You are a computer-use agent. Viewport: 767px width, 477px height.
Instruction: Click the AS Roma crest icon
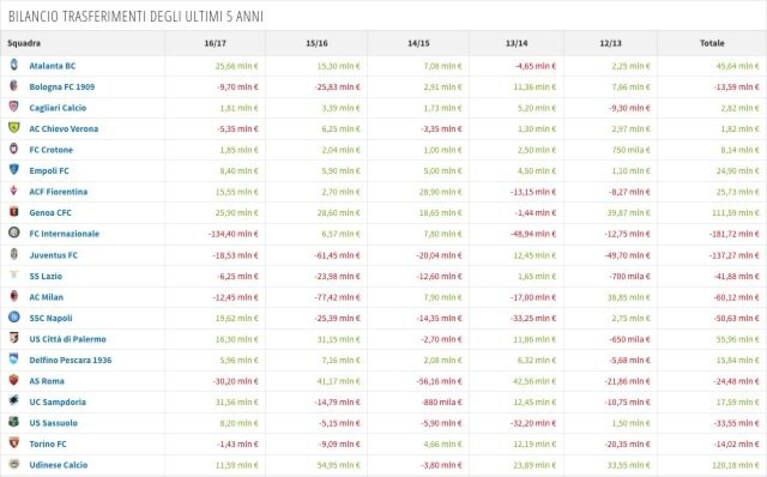click(14, 380)
